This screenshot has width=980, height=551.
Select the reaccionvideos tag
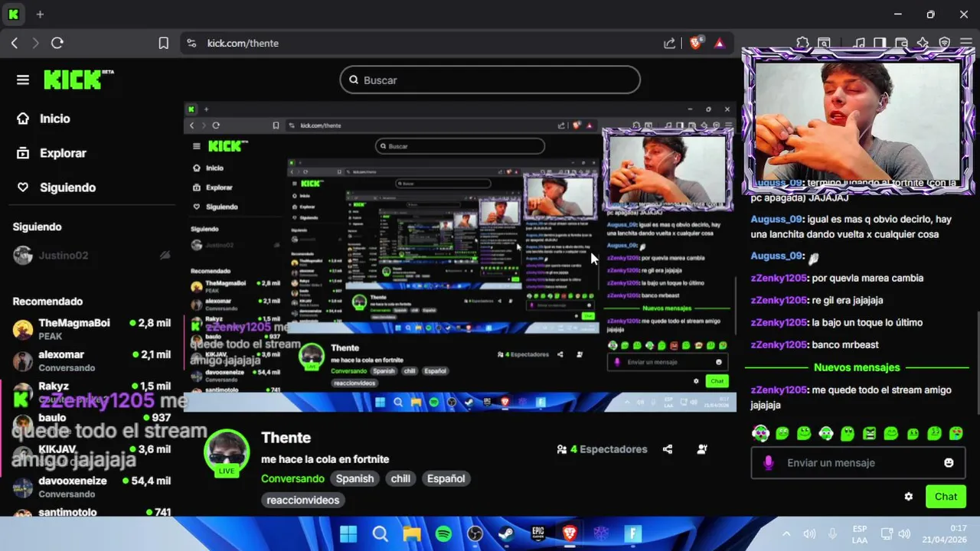[x=302, y=500]
